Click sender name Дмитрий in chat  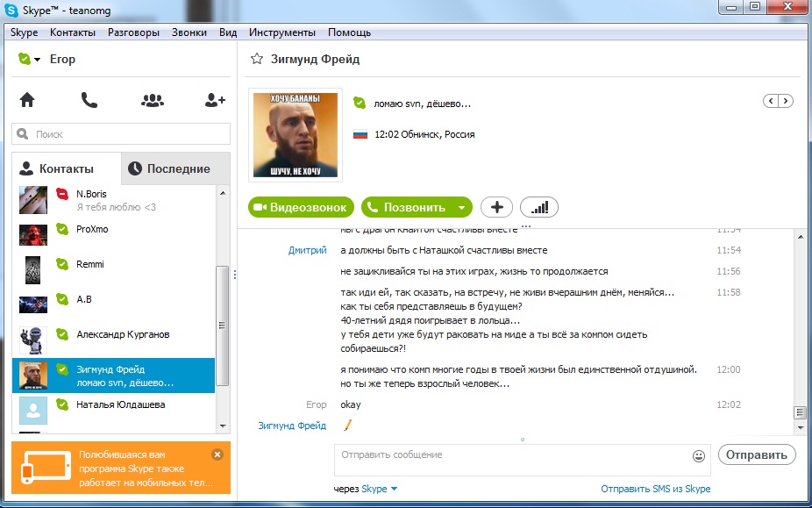coord(308,250)
